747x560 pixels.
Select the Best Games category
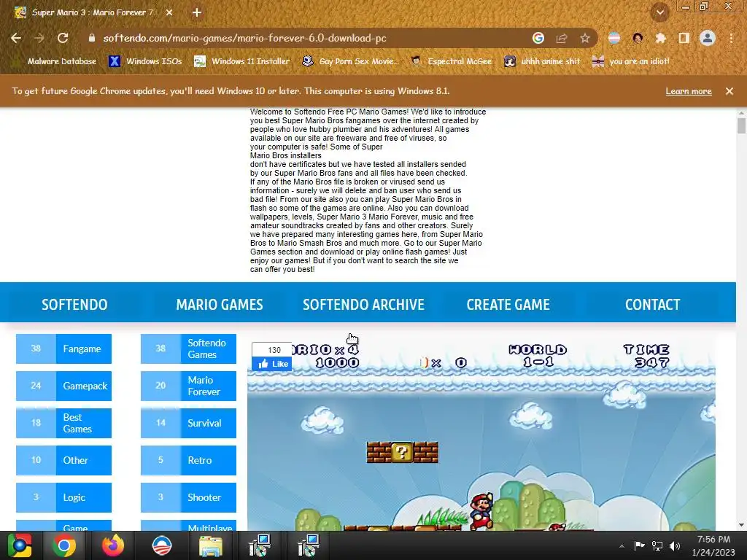tap(64, 423)
